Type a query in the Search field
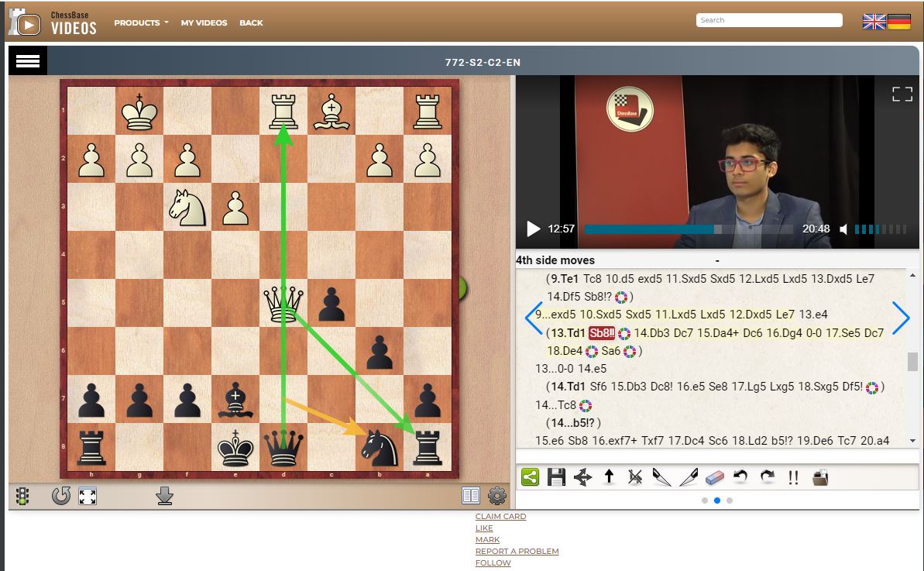924x571 pixels. [x=768, y=19]
